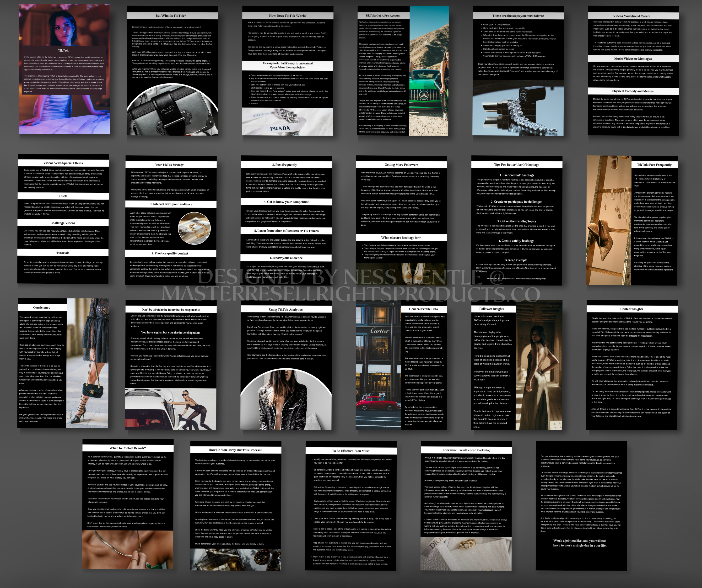
Task: Open the 'Your TikTok Strategy' page
Action: coord(171,221)
